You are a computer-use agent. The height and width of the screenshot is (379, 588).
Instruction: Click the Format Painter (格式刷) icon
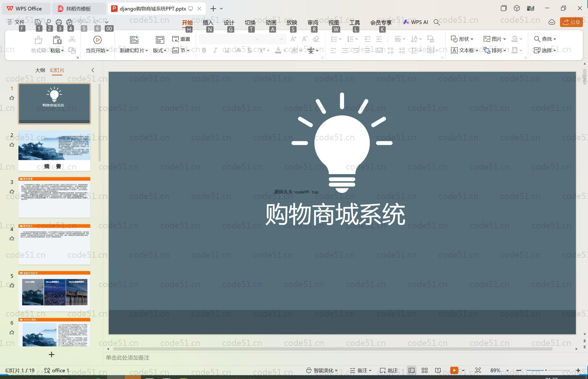[x=38, y=40]
